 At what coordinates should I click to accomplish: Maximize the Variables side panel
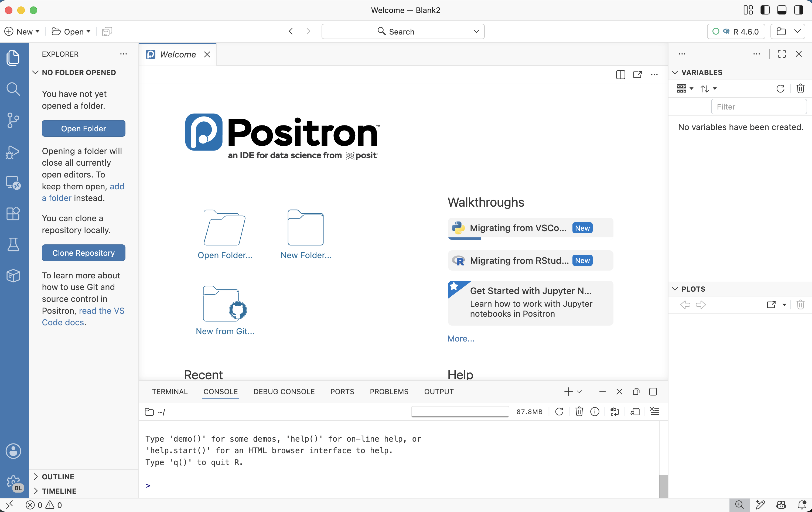782,54
